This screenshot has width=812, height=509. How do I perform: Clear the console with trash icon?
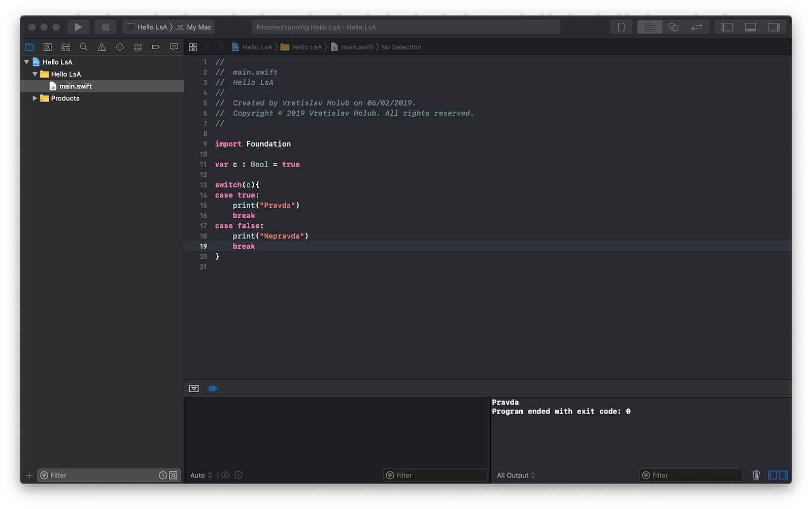(756, 475)
